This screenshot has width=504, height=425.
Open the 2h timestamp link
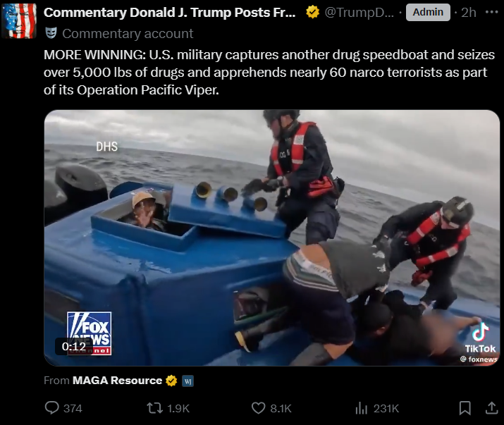[469, 13]
